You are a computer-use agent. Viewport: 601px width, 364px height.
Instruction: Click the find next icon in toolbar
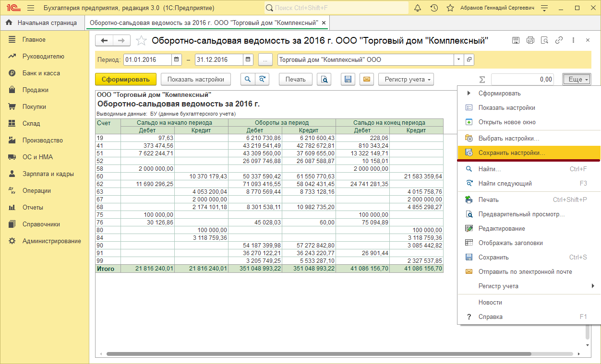click(x=262, y=80)
